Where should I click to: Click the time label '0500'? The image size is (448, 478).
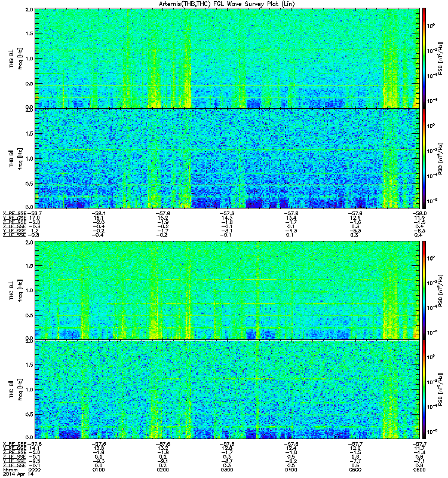[355, 470]
